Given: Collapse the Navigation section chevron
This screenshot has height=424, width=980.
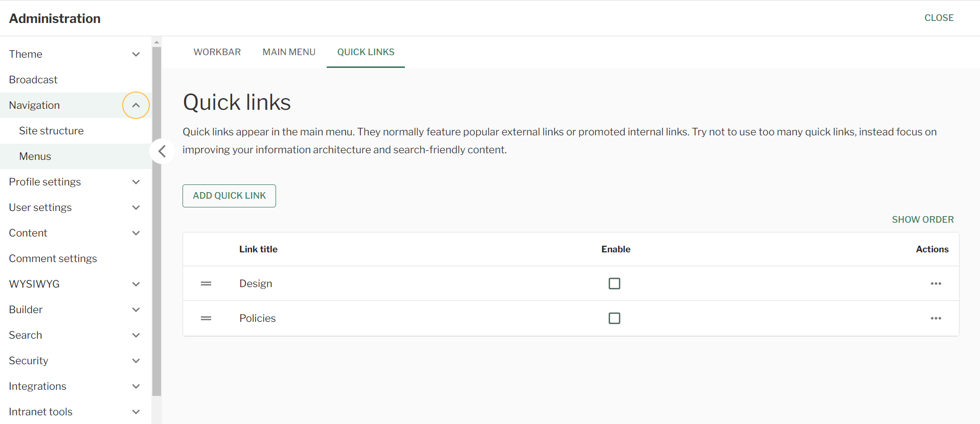Looking at the screenshot, I should 136,105.
